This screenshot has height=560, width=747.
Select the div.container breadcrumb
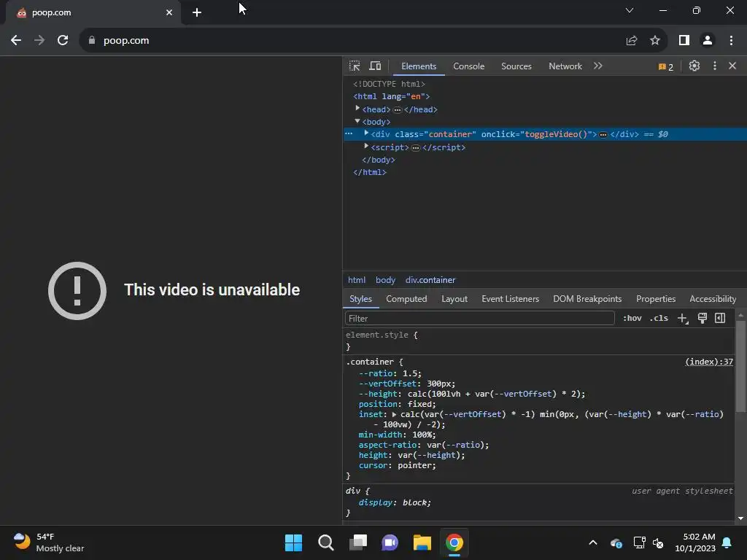coord(430,280)
